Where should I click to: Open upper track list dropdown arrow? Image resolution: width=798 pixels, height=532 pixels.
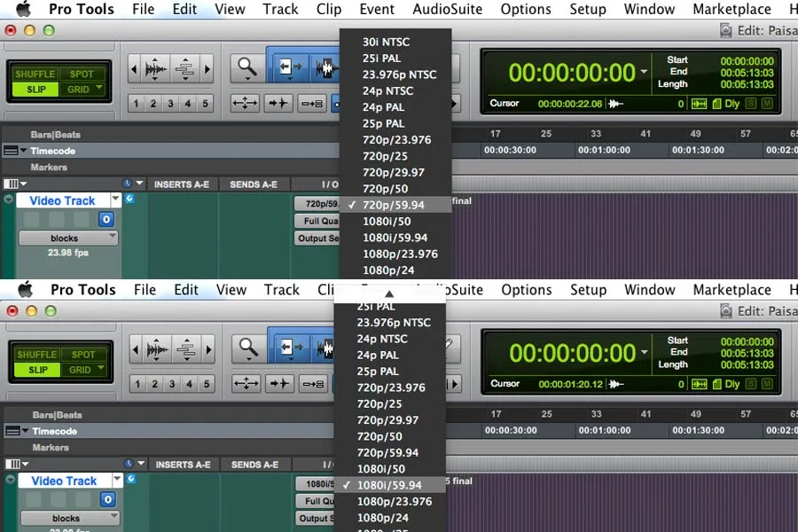coord(23,184)
